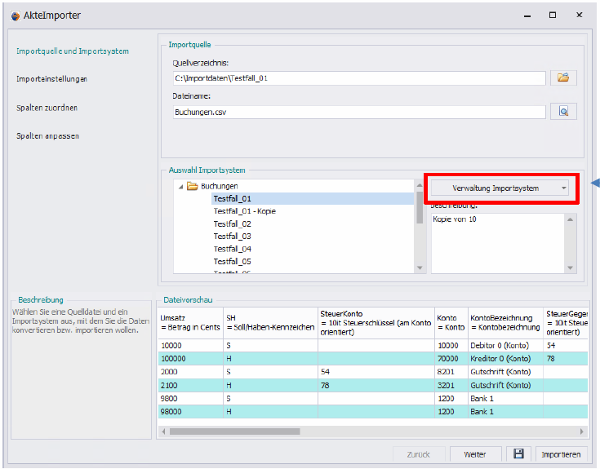
Task: Select Testfall_01 in the import system tree
Action: click(x=312, y=199)
